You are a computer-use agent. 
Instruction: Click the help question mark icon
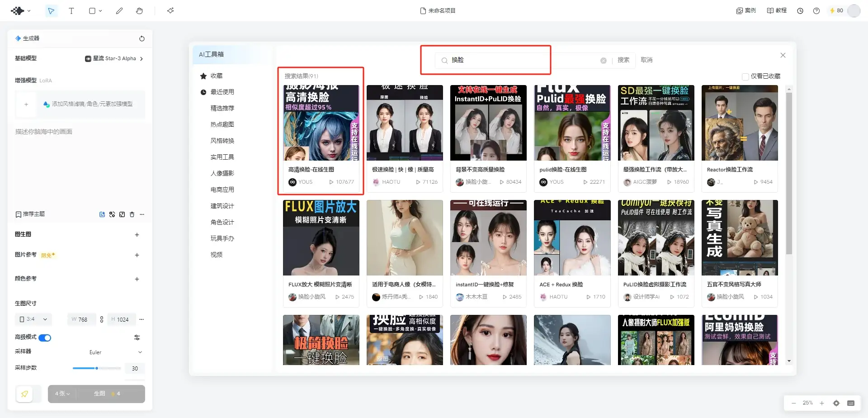tap(816, 11)
